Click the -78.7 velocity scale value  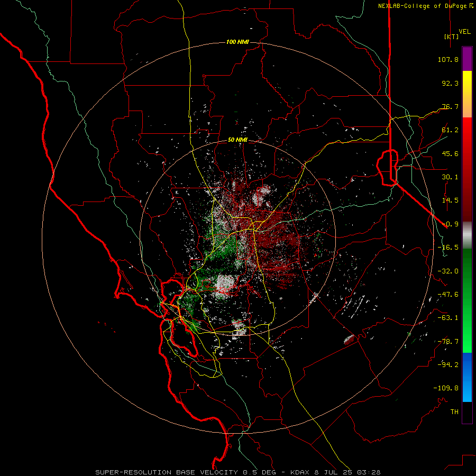coord(448,342)
